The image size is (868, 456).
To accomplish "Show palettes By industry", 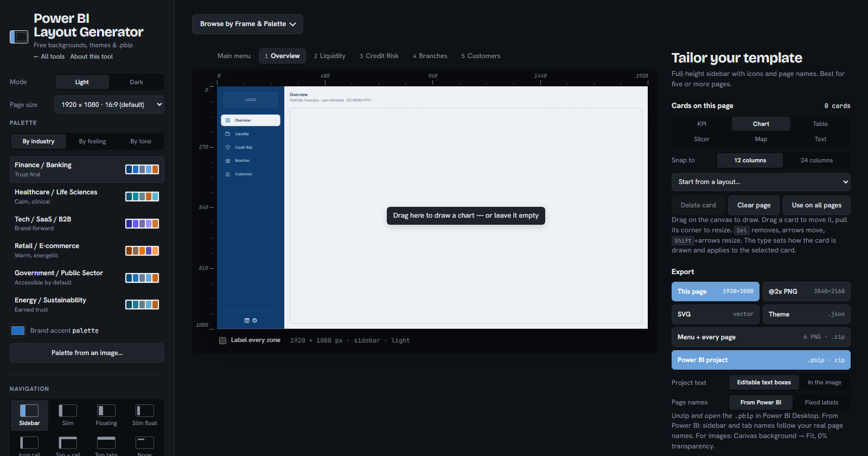I will click(x=39, y=141).
